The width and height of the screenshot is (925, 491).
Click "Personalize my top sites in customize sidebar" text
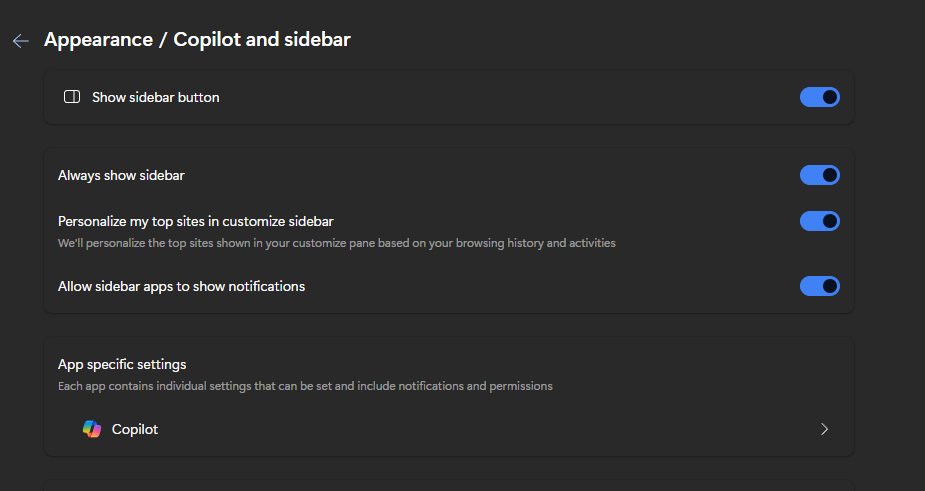pyautogui.click(x=196, y=221)
